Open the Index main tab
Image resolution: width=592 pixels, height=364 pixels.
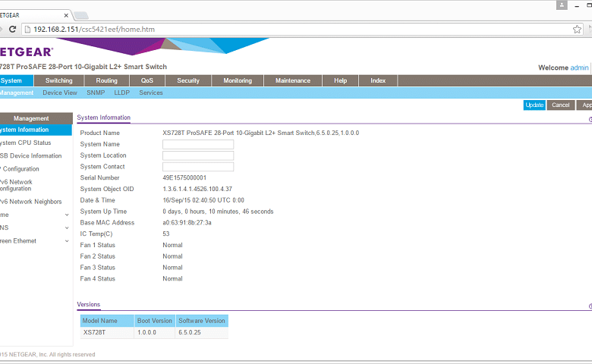[x=378, y=80]
